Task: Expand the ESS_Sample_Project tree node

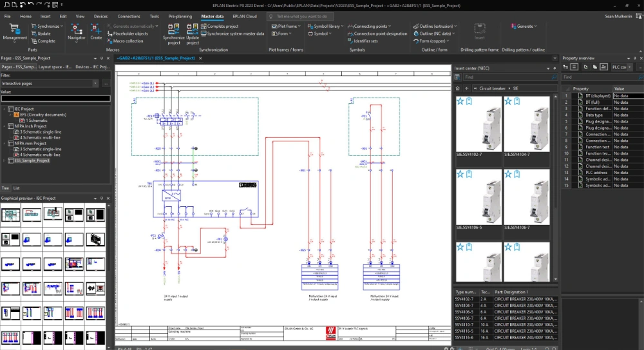Action: (x=5, y=160)
